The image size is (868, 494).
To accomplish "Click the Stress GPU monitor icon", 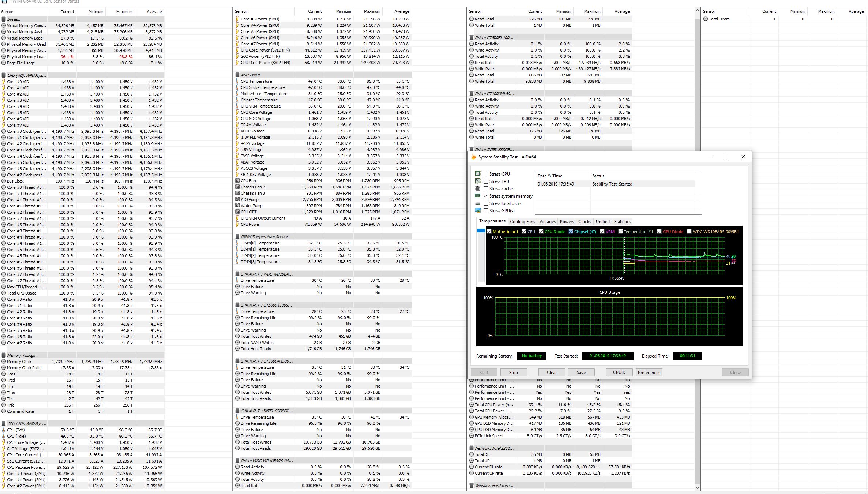I will pos(477,210).
